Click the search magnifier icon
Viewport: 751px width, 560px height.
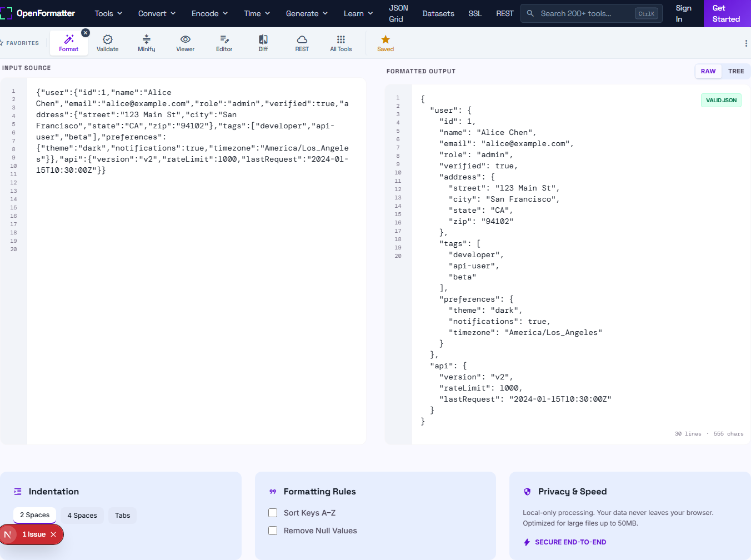pyautogui.click(x=530, y=13)
